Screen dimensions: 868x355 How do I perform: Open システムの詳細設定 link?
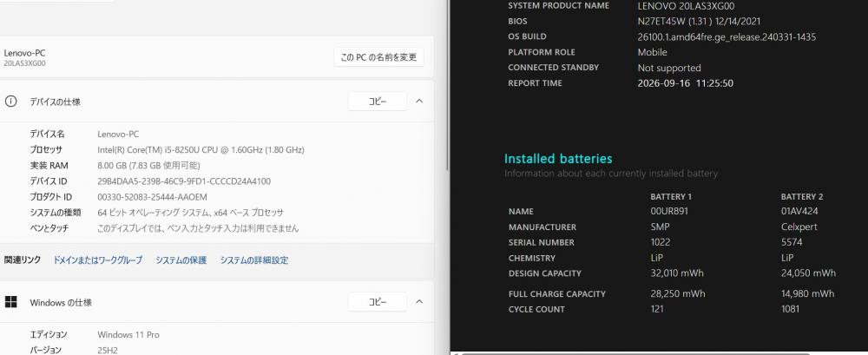(254, 260)
